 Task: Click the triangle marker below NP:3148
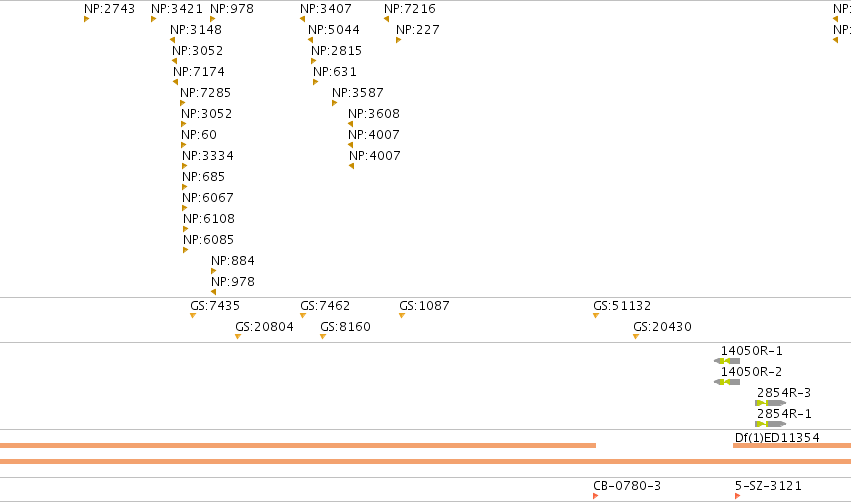(173, 40)
